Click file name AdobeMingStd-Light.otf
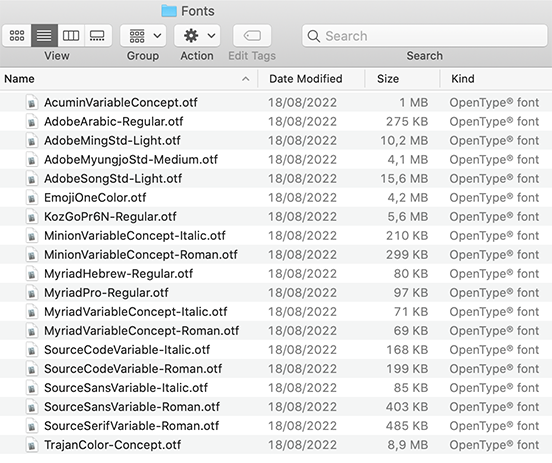Screen dimensions: 552x463 pos(112,140)
